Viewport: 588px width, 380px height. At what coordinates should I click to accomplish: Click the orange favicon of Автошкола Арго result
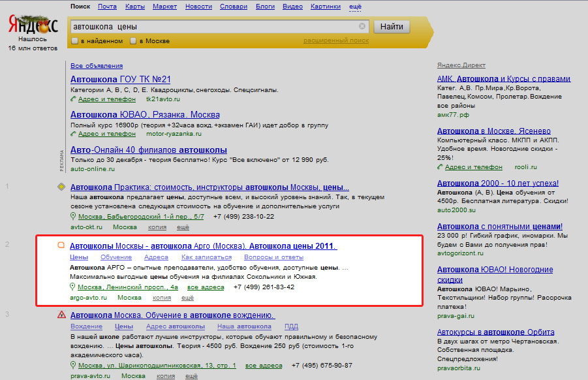point(61,245)
